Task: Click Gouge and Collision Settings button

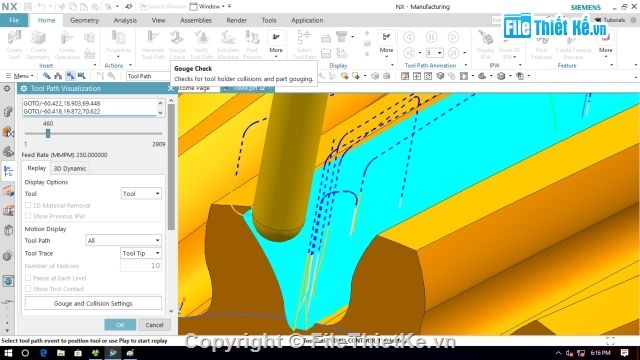Action: click(x=93, y=303)
